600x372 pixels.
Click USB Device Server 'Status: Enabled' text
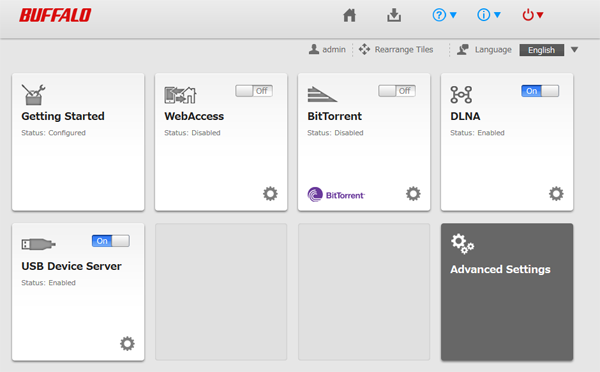coord(49,283)
